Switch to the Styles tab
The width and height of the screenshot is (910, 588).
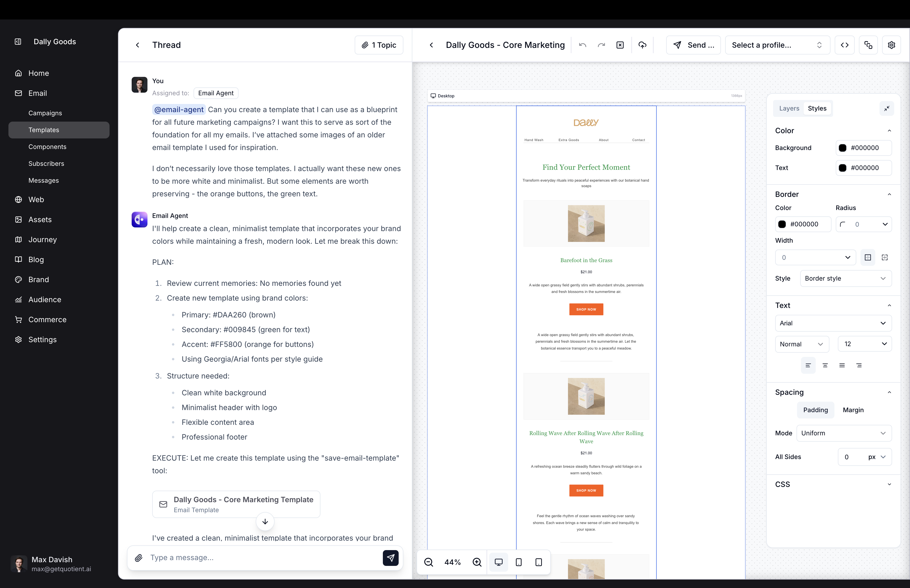pyautogui.click(x=817, y=108)
